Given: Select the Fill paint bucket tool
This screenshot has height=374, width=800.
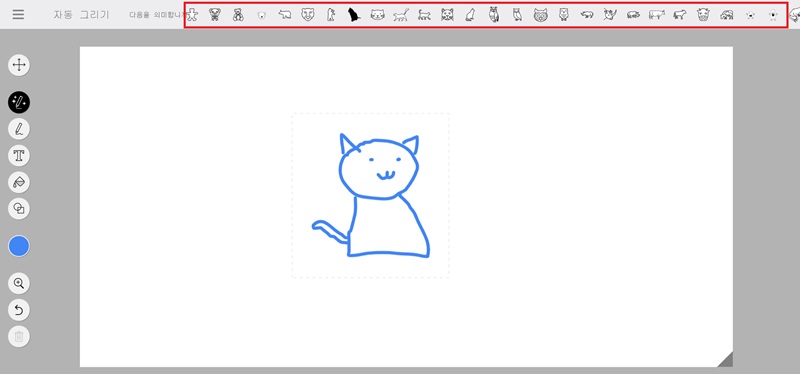Looking at the screenshot, I should pos(19,182).
